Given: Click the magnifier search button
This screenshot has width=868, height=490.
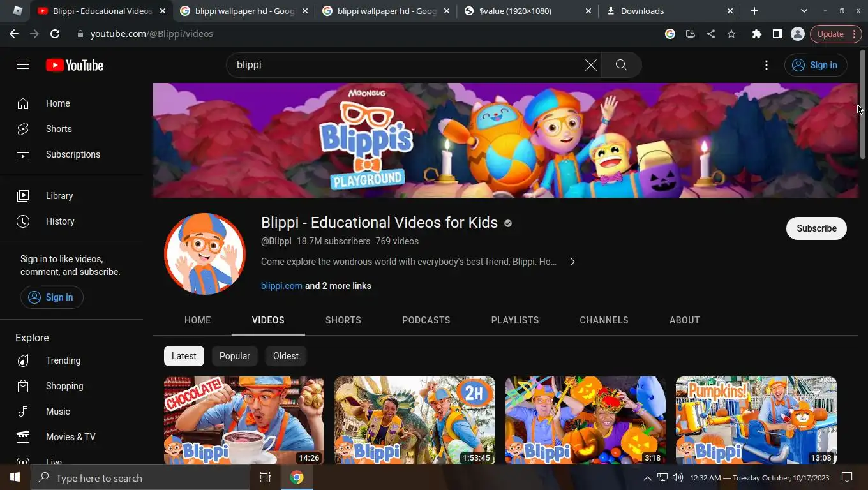Looking at the screenshot, I should [x=621, y=65].
